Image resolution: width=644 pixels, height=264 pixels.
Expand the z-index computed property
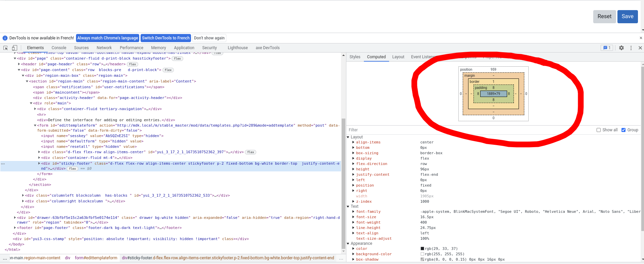353,201
